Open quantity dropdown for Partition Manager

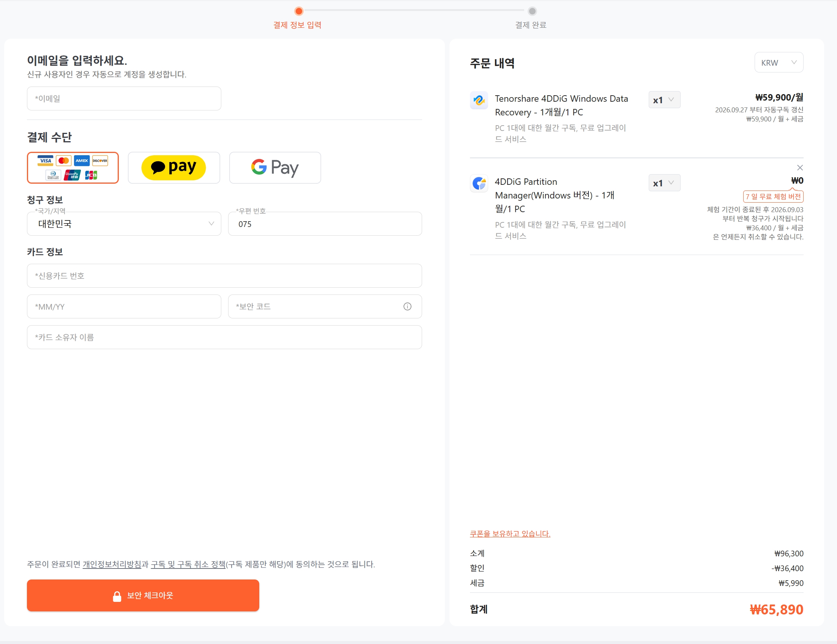[x=665, y=183]
